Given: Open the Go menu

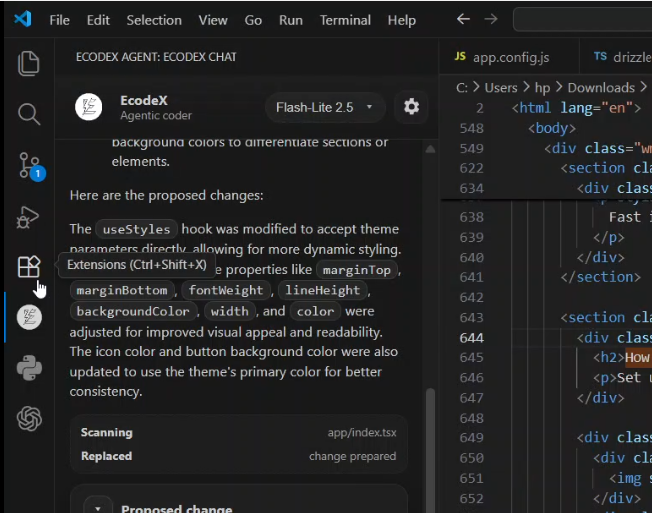Looking at the screenshot, I should (253, 20).
